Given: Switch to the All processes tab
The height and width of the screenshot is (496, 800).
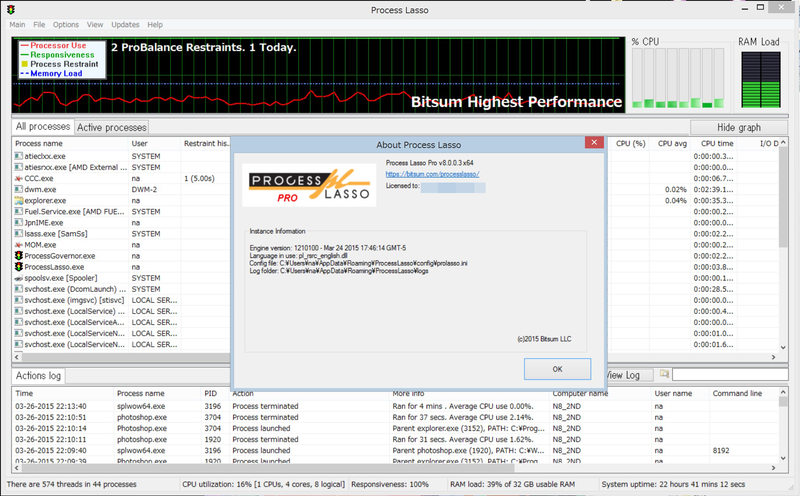Looking at the screenshot, I should coord(43,127).
